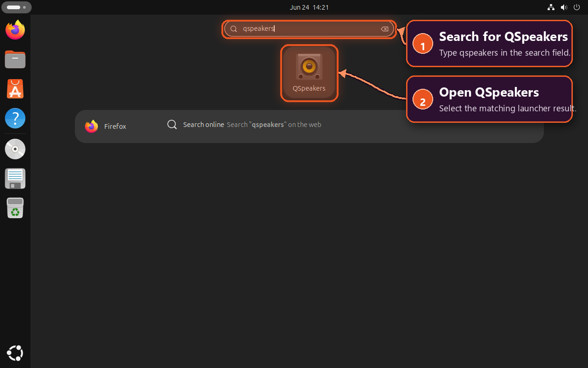The image size is (588, 368).
Task: Open the clock showing Jun 24 14:21
Action: pyautogui.click(x=309, y=7)
